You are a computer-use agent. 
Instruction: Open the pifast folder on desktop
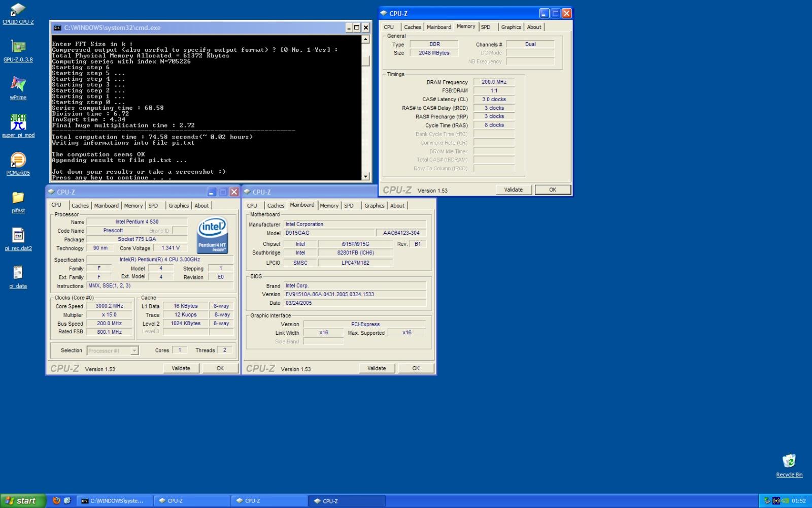click(18, 201)
